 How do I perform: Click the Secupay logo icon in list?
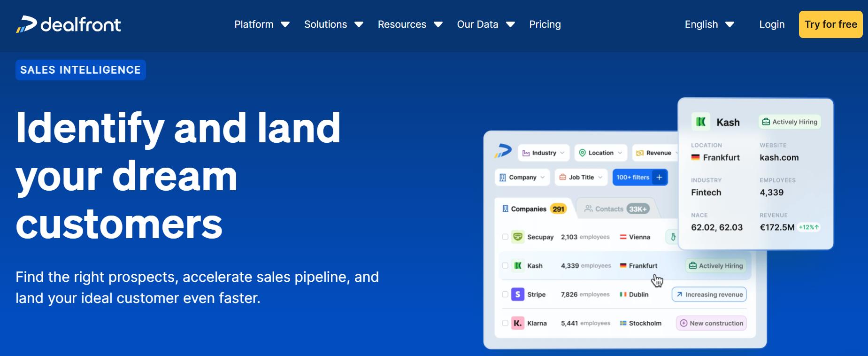pos(517,237)
